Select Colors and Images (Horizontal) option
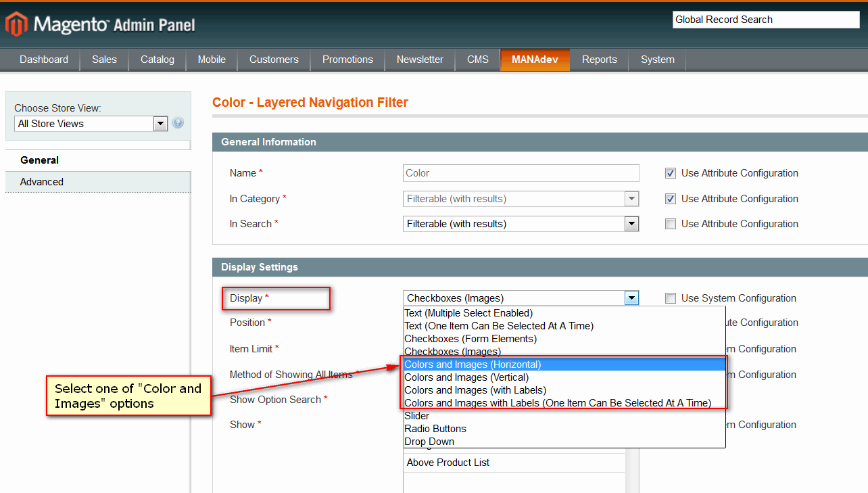The width and height of the screenshot is (868, 493). (x=564, y=365)
